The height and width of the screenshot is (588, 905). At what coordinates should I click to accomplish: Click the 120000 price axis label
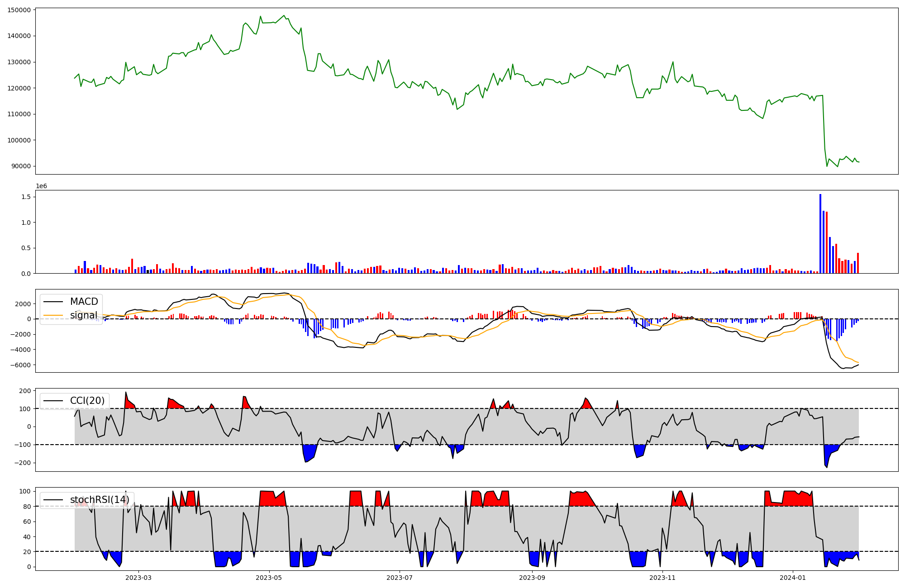[x=19, y=88]
